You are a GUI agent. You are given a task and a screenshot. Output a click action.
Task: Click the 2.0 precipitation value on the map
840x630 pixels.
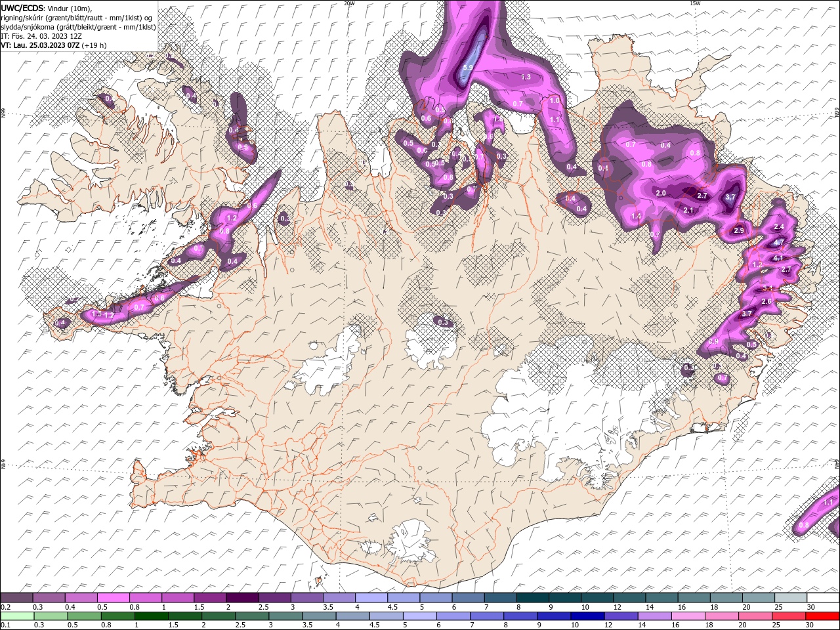pos(661,193)
